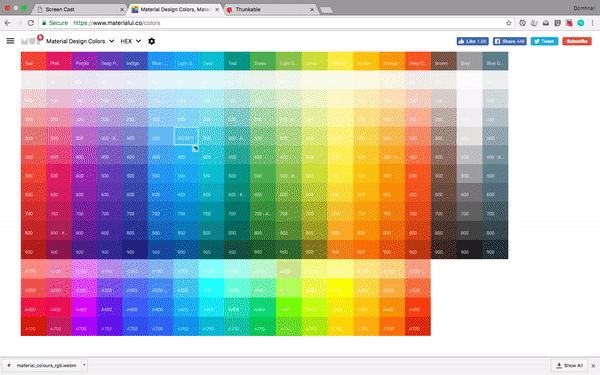
Task: Switch to the Screen Cast tab
Action: pyautogui.click(x=80, y=9)
